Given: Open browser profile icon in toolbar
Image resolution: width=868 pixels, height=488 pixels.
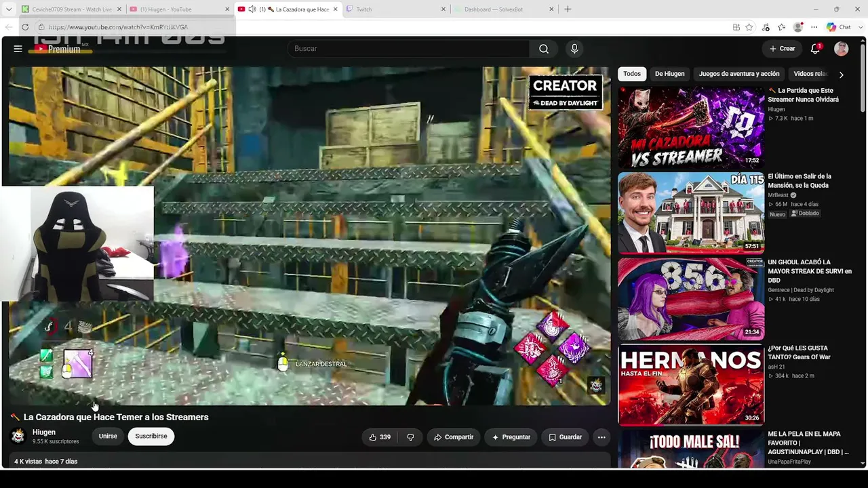Looking at the screenshot, I should pyautogui.click(x=798, y=27).
